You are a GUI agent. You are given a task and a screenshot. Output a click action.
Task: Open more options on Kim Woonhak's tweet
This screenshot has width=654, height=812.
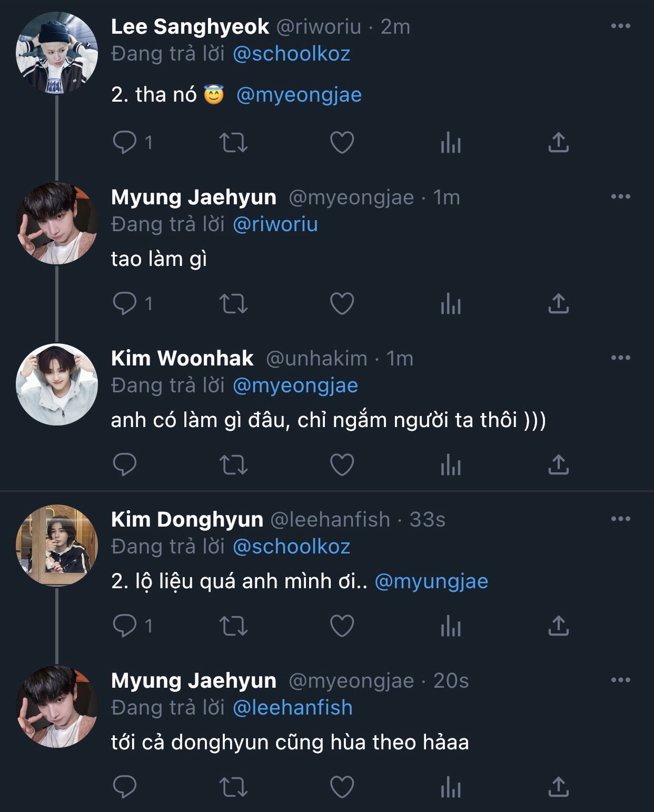[x=620, y=358]
